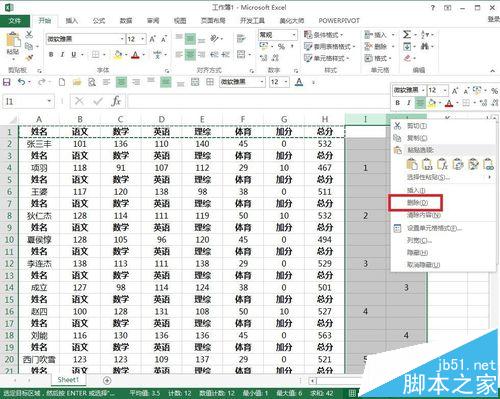Viewport: 500px width, 399px height.
Task: Toggle Italic in the ribbon font group
Action: 62,54
